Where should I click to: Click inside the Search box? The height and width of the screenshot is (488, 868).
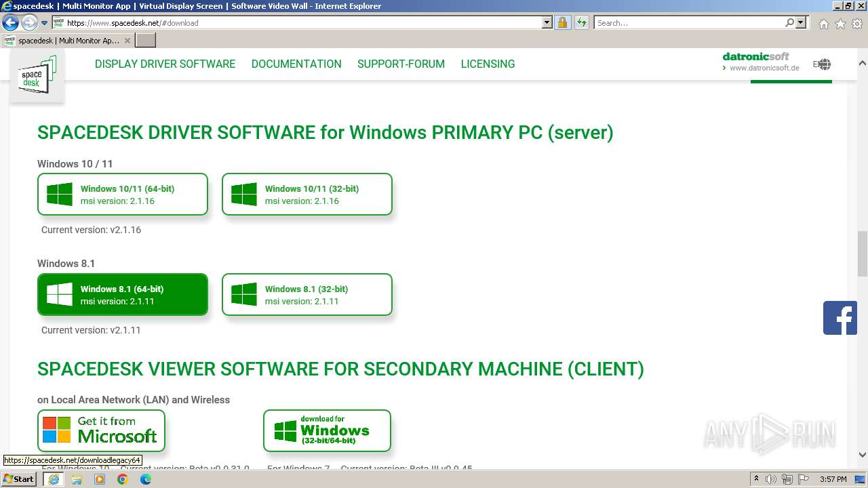pyautogui.click(x=688, y=22)
